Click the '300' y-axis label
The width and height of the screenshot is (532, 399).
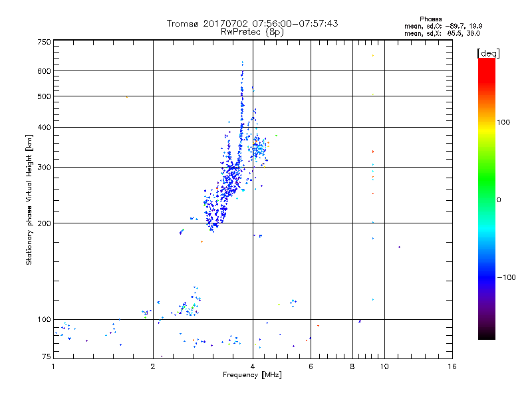tap(44, 167)
